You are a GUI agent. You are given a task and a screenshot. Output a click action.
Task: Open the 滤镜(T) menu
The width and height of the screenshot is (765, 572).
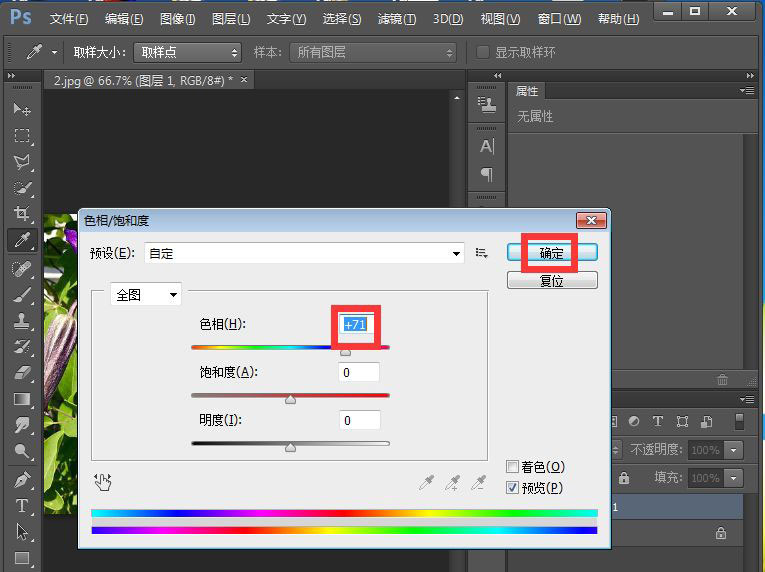[397, 19]
